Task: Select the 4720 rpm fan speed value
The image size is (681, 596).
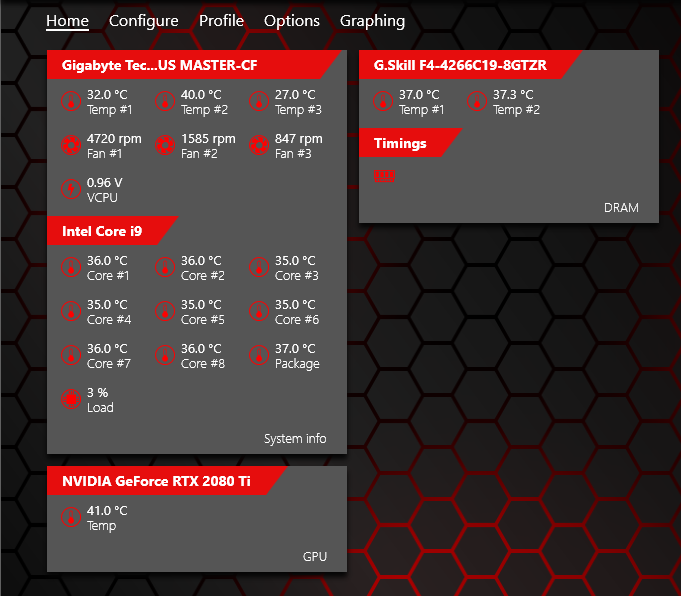Action: [x=114, y=139]
